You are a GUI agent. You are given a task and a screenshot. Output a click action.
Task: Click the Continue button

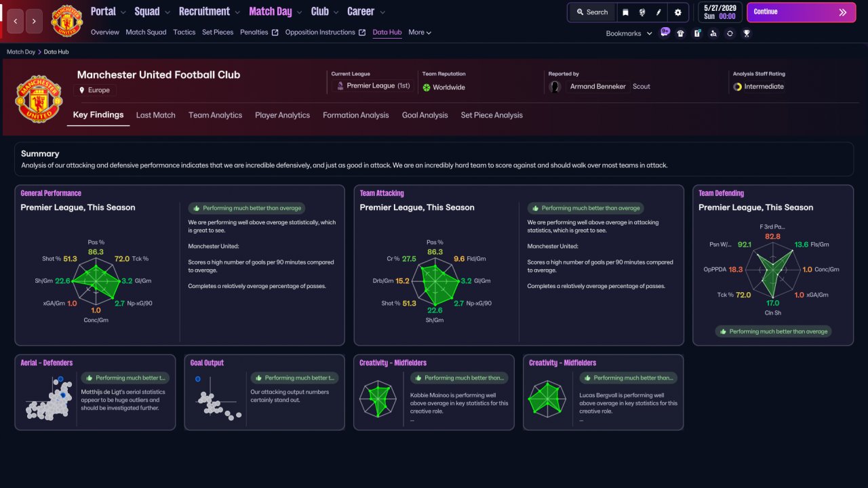click(802, 12)
